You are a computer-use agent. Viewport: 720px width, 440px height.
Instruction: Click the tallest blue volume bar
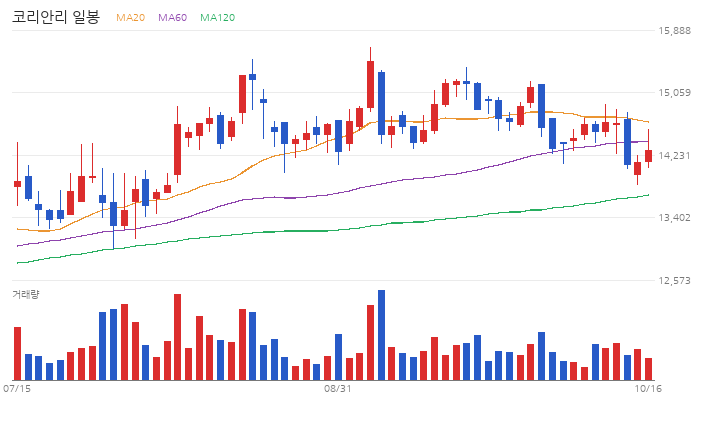(x=381, y=335)
